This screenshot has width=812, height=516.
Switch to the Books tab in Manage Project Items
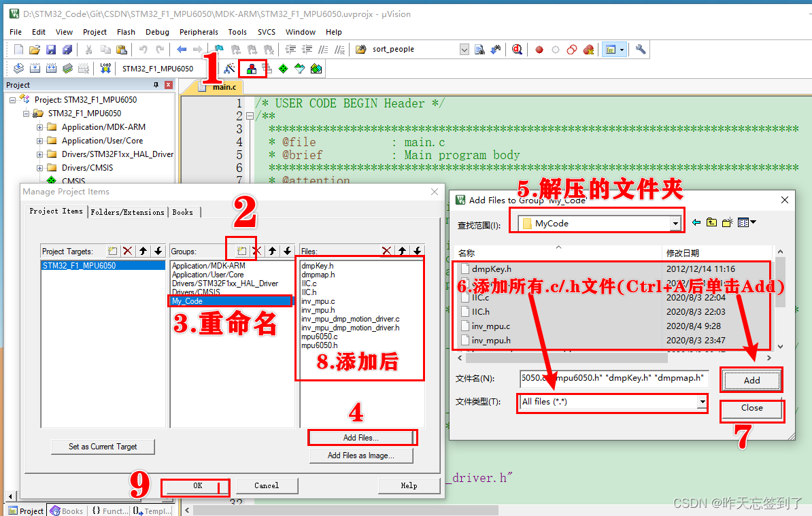[x=183, y=212]
